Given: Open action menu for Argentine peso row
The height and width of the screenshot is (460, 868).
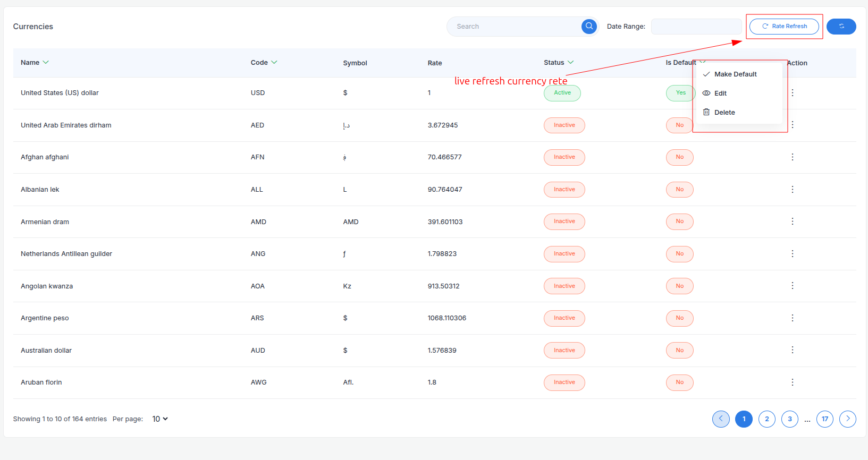Looking at the screenshot, I should (x=793, y=318).
